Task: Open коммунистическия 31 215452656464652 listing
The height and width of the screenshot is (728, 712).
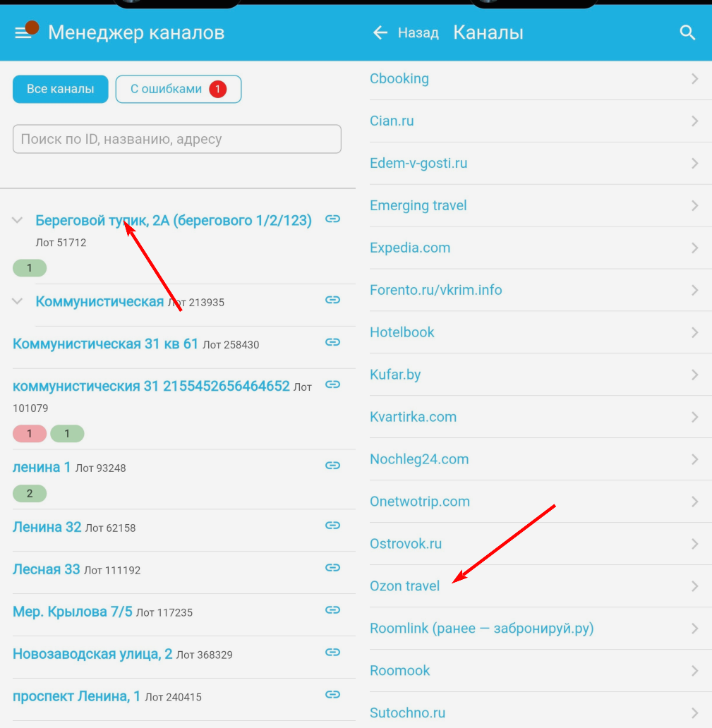Action: pyautogui.click(x=151, y=386)
